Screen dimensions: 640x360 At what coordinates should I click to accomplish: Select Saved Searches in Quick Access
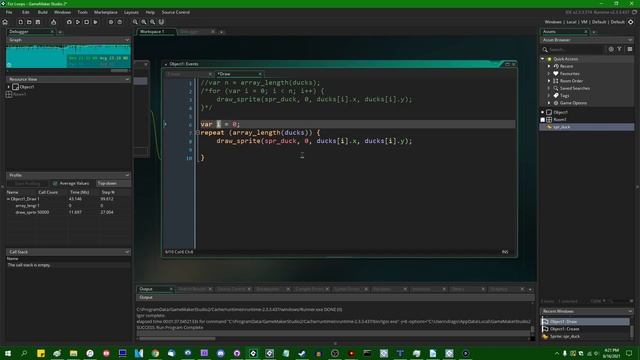(575, 88)
